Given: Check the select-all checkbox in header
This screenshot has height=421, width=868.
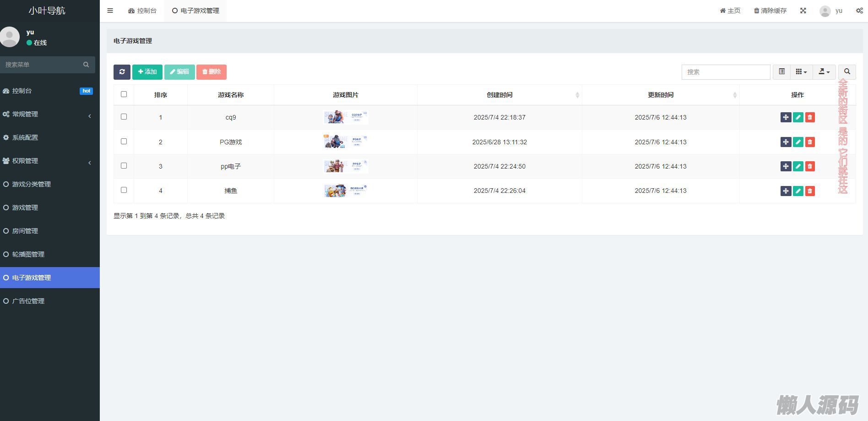Looking at the screenshot, I should tap(124, 94).
